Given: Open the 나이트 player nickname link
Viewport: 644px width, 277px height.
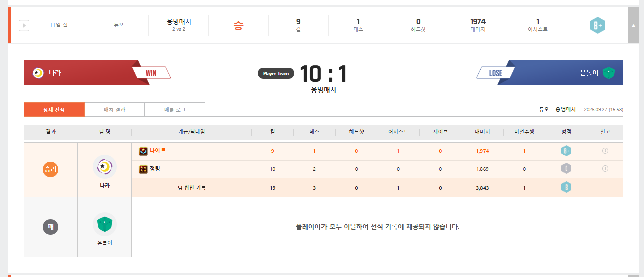Looking at the screenshot, I should (157, 151).
